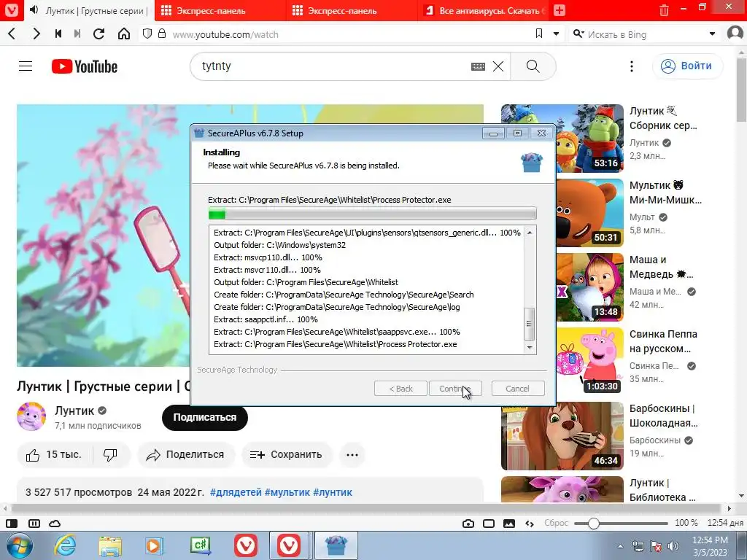Expand the address bar dropdown arrow

pos(556,34)
